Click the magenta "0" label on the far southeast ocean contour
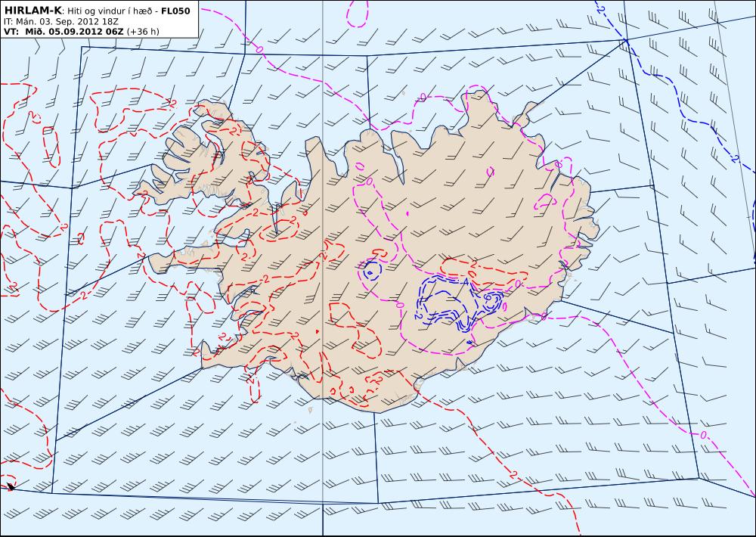The width and height of the screenshot is (756, 537). (x=703, y=435)
